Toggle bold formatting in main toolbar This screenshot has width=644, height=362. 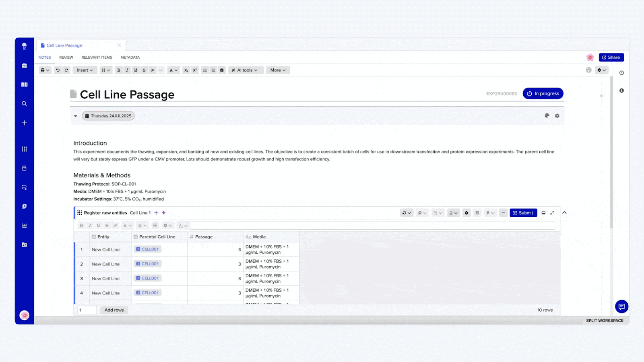click(119, 70)
